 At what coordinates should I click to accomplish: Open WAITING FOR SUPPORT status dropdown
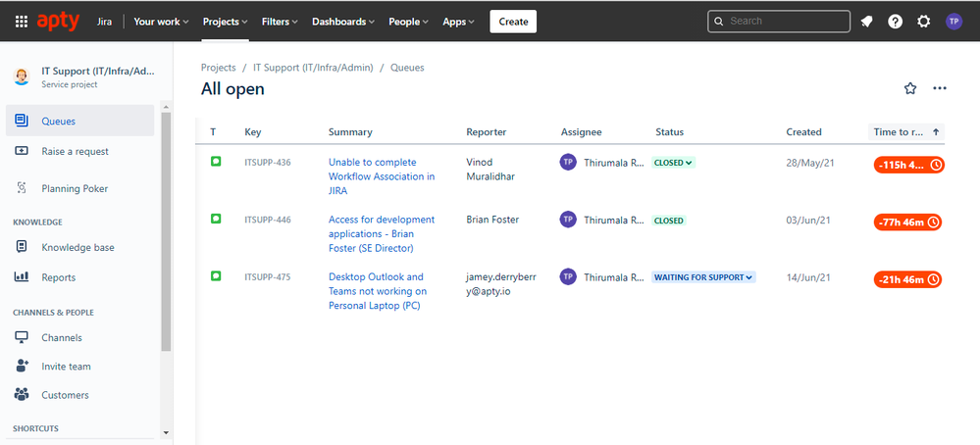pyautogui.click(x=703, y=277)
